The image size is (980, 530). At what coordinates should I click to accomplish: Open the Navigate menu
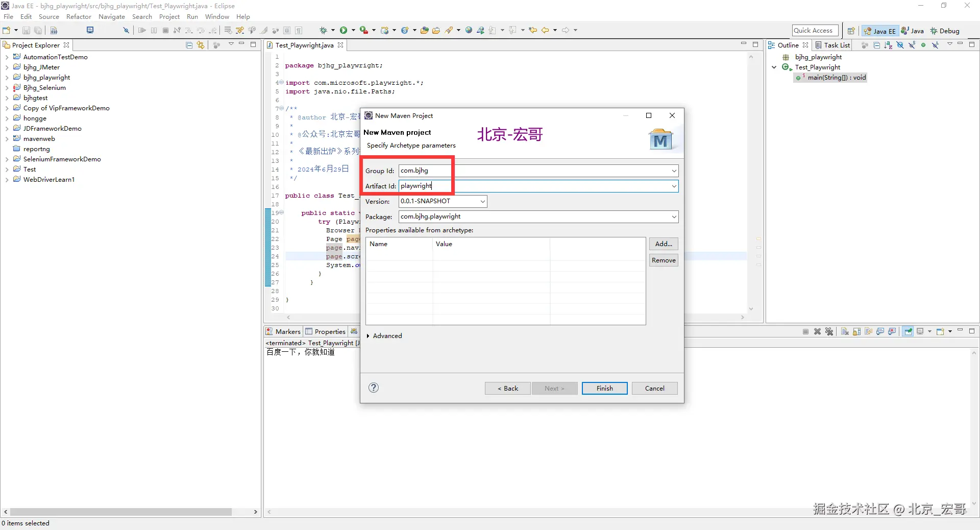[x=112, y=17]
